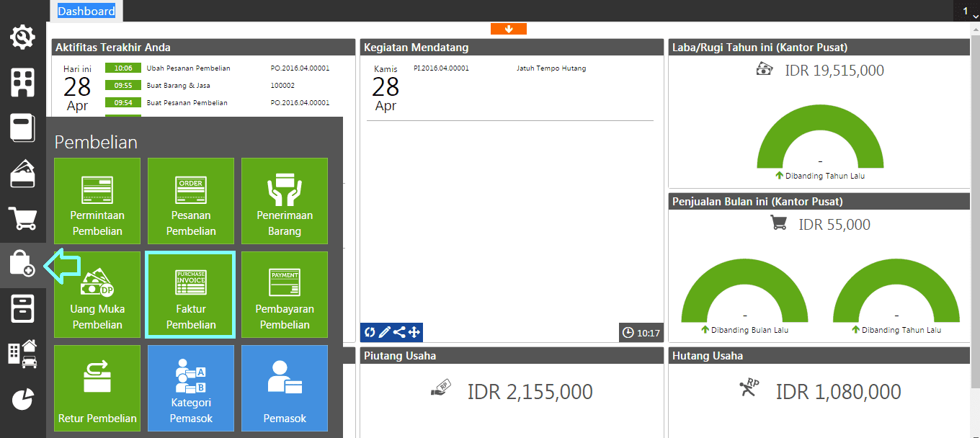The image size is (980, 438).
Task: Open Faktur Pembelian
Action: pyautogui.click(x=190, y=295)
